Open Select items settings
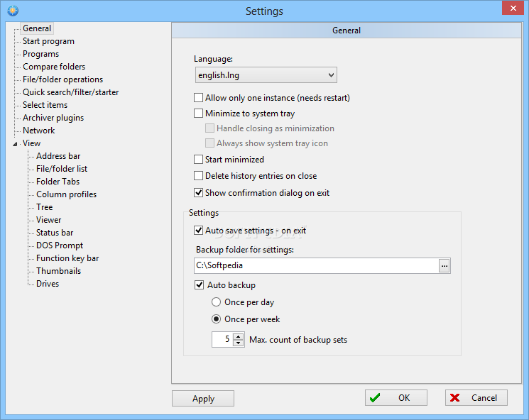The width and height of the screenshot is (529, 420). pyautogui.click(x=45, y=105)
